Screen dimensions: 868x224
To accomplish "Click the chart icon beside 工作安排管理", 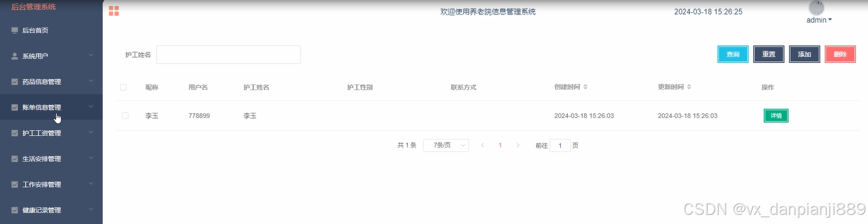I will coord(15,184).
